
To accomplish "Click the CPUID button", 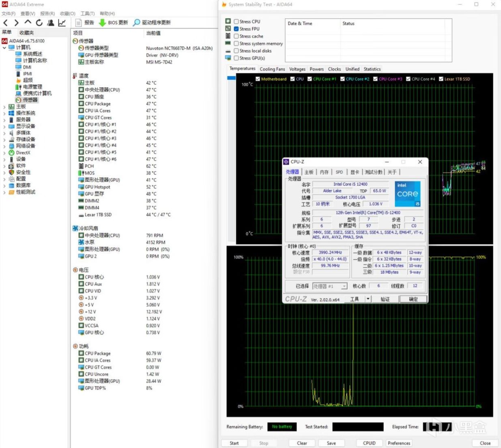I will [x=369, y=443].
